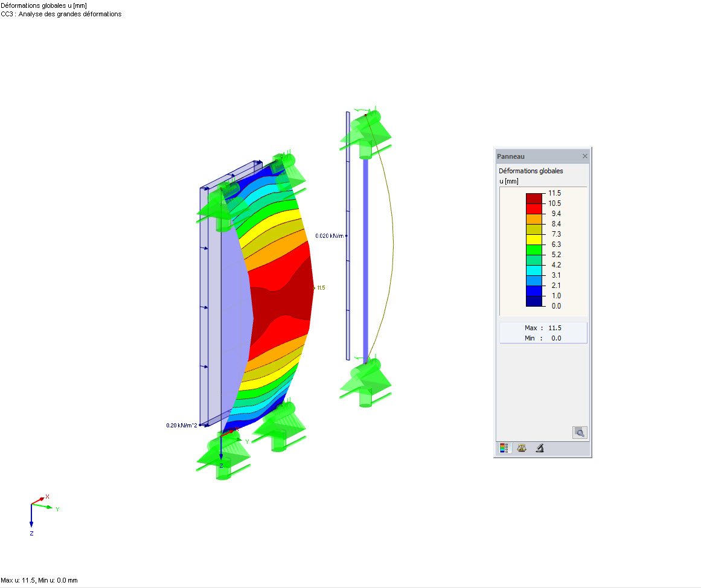701x588 pixels.
Task: Open the filter (microscope) tab in Panneau
Action: click(540, 448)
